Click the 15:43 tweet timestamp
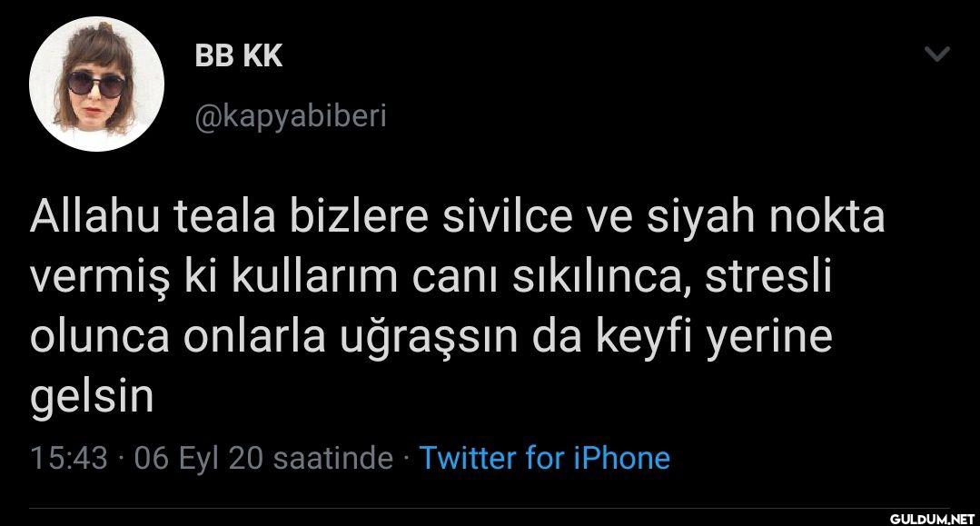Viewport: 980px width, 526px height. tap(69, 458)
